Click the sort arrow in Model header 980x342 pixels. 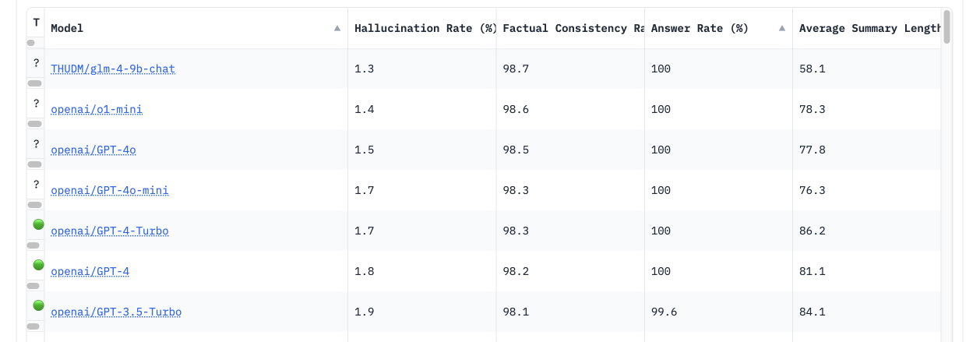coord(337,28)
